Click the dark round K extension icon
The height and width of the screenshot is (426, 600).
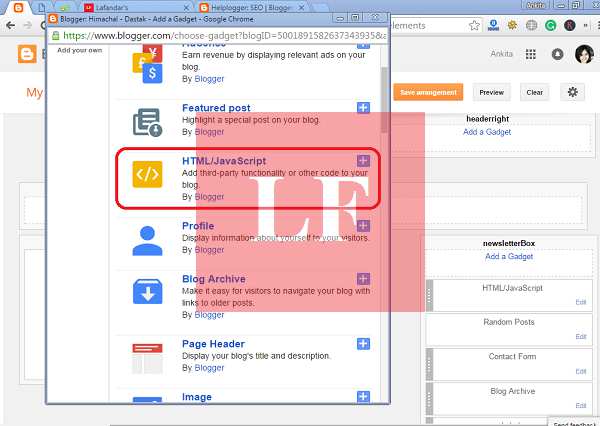coord(569,26)
